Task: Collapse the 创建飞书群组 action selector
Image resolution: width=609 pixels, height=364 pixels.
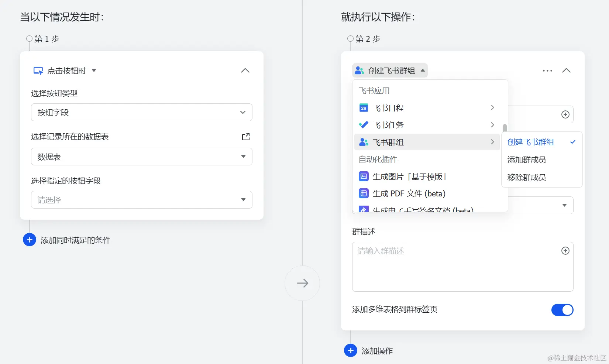Action: pyautogui.click(x=390, y=71)
